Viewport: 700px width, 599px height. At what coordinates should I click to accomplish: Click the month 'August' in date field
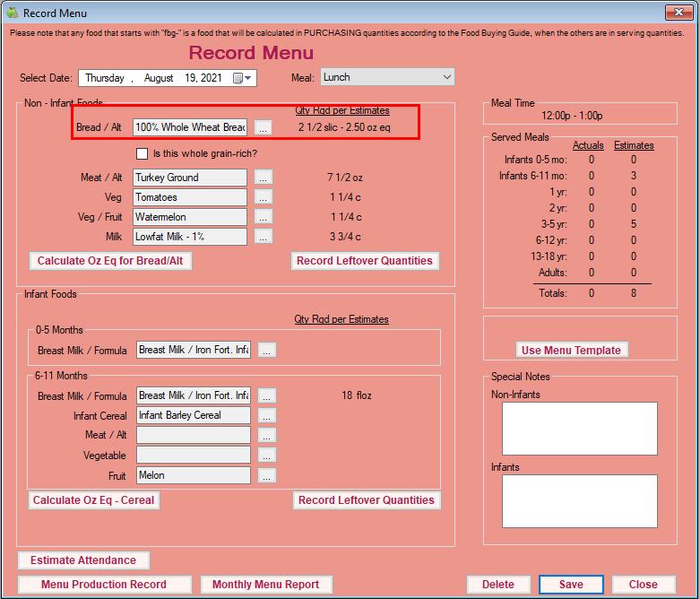159,78
